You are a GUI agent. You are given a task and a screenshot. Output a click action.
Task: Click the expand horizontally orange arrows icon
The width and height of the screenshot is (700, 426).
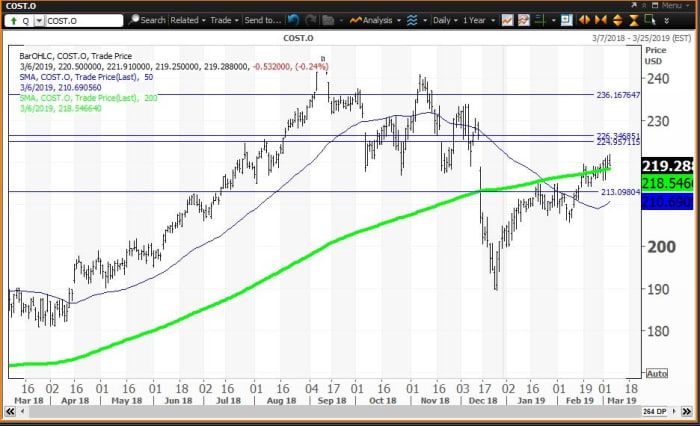(x=584, y=20)
